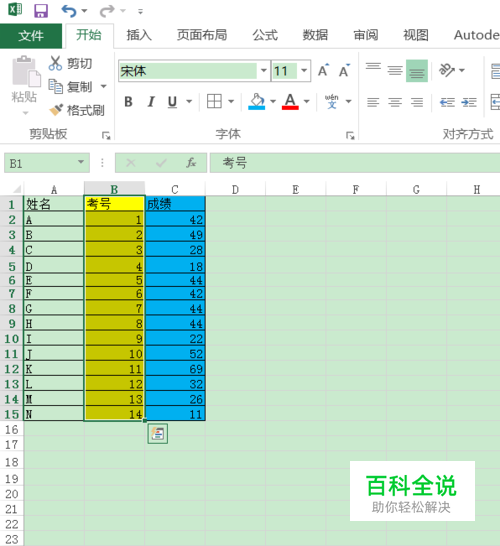Open the font size dropdown

click(304, 71)
